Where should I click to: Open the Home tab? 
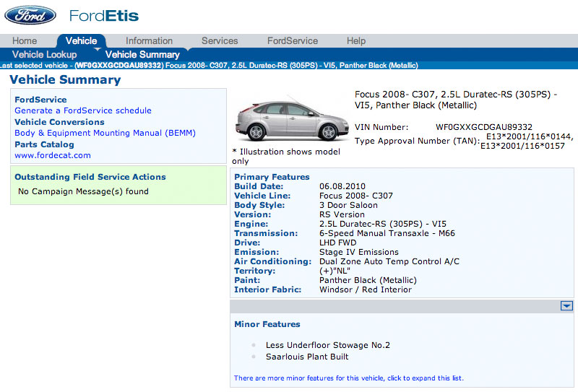pos(25,40)
